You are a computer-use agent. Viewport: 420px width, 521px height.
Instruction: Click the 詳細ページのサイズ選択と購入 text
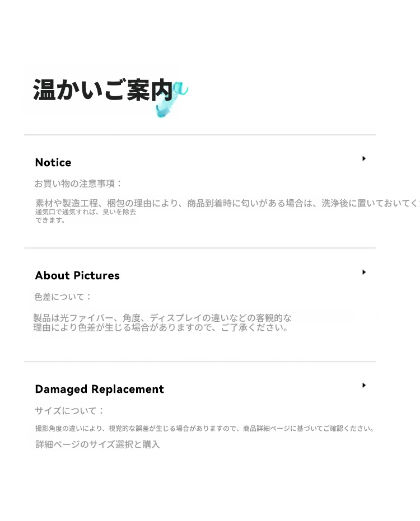point(97,444)
